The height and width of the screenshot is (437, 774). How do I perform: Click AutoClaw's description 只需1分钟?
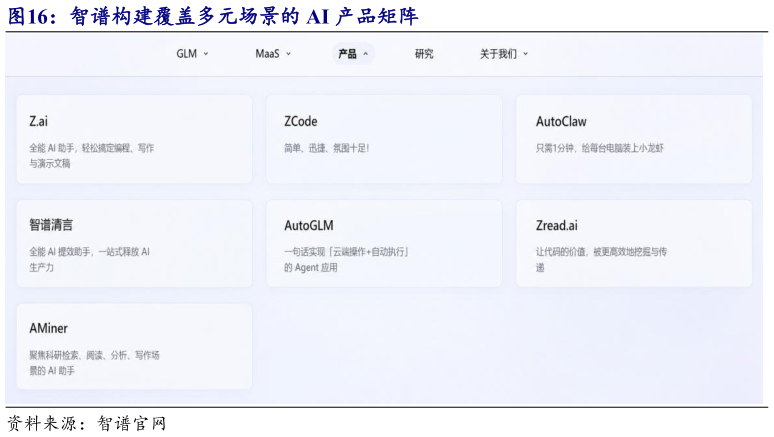point(600,148)
